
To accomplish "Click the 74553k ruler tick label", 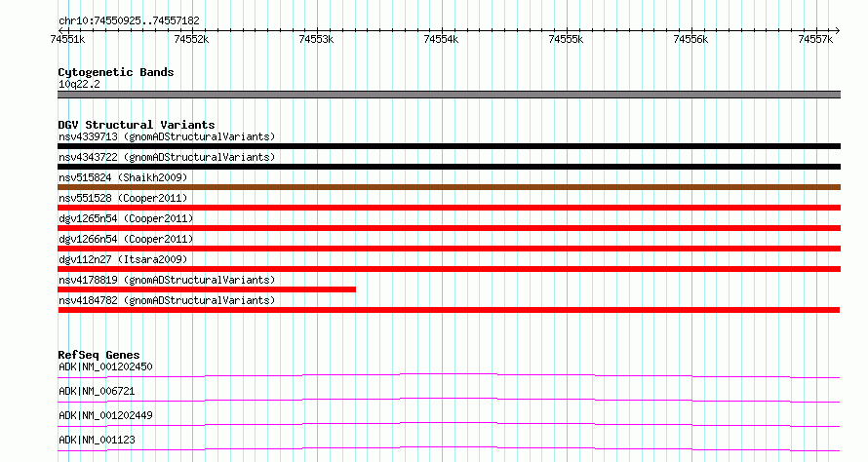I will click(x=316, y=39).
